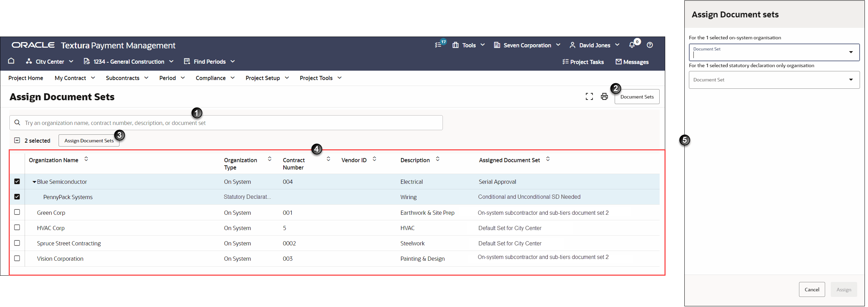Open 1234 - General Construction contract dropdown
Viewport: 868px width, 307px height.
129,61
